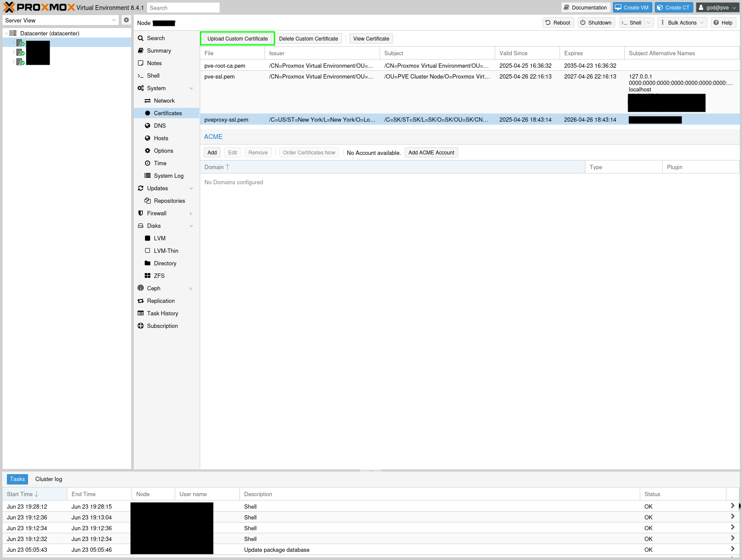
Task: Click the LVM square icon
Action: pyautogui.click(x=148, y=238)
